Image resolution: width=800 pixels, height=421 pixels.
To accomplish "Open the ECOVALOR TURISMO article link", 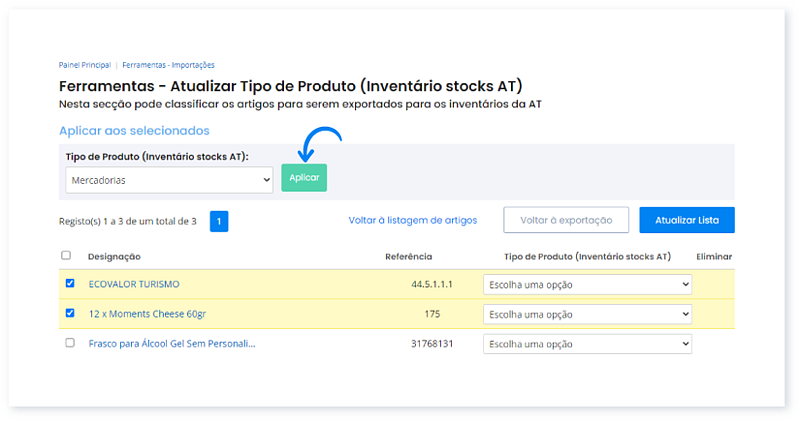I will pos(133,284).
